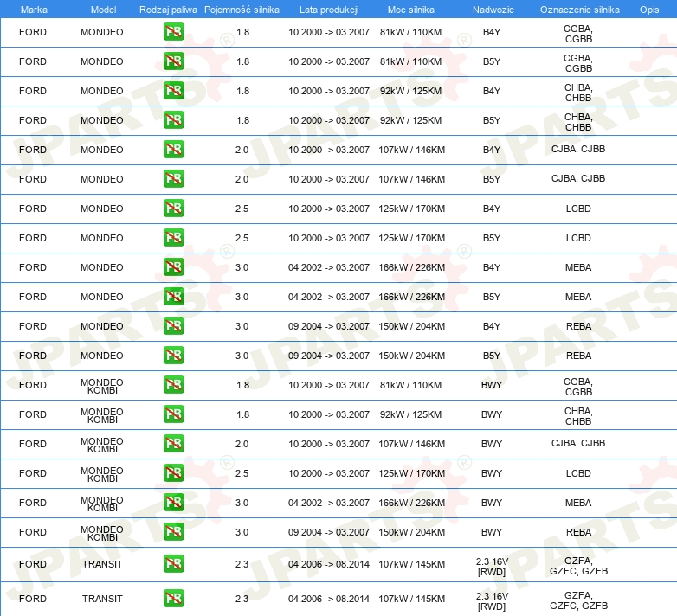
Task: Click REBA engine code in the B5Y row
Action: pos(578,356)
